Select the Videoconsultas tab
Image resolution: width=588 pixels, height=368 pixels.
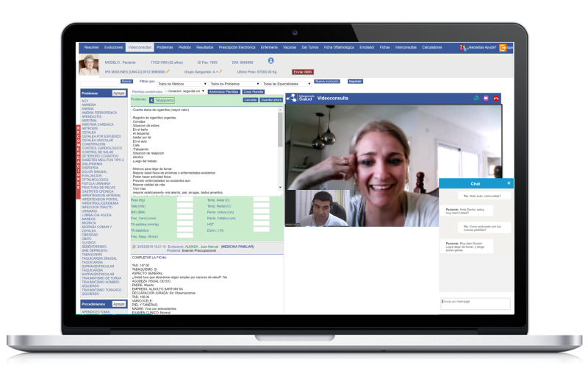(140, 47)
